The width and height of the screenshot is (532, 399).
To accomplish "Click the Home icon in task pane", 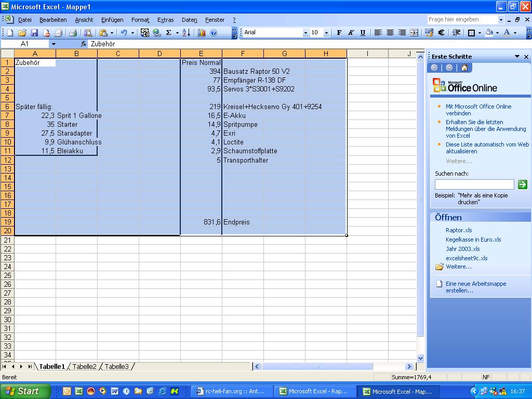I will pyautogui.click(x=464, y=68).
